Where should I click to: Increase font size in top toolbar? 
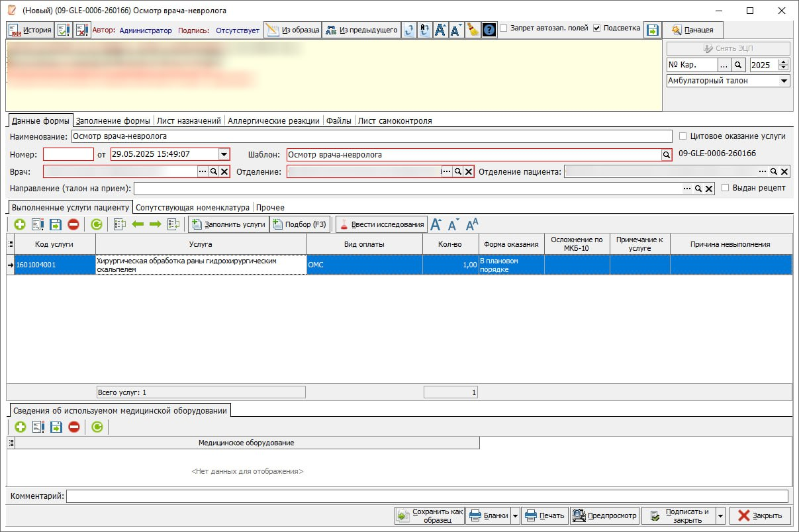pyautogui.click(x=441, y=30)
